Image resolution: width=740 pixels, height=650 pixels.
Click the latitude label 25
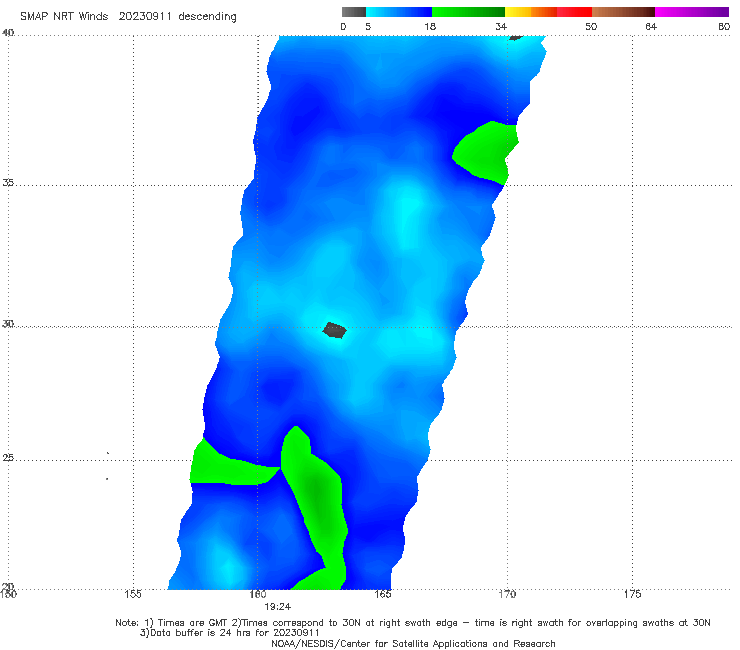tap(8, 457)
